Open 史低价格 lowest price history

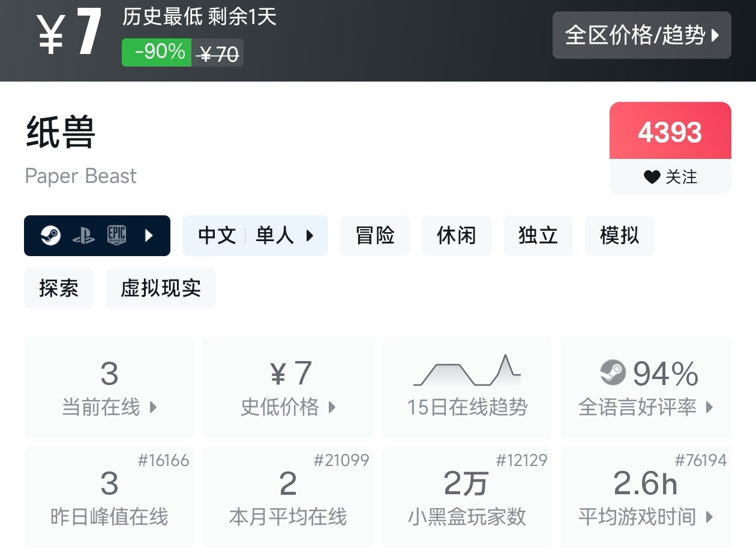coord(288,387)
